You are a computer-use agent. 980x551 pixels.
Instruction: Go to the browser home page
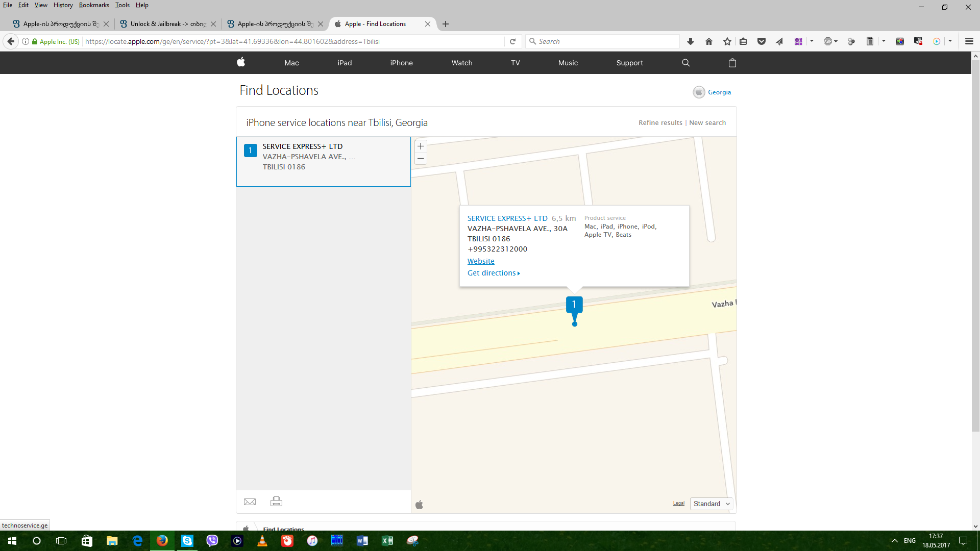(x=708, y=41)
